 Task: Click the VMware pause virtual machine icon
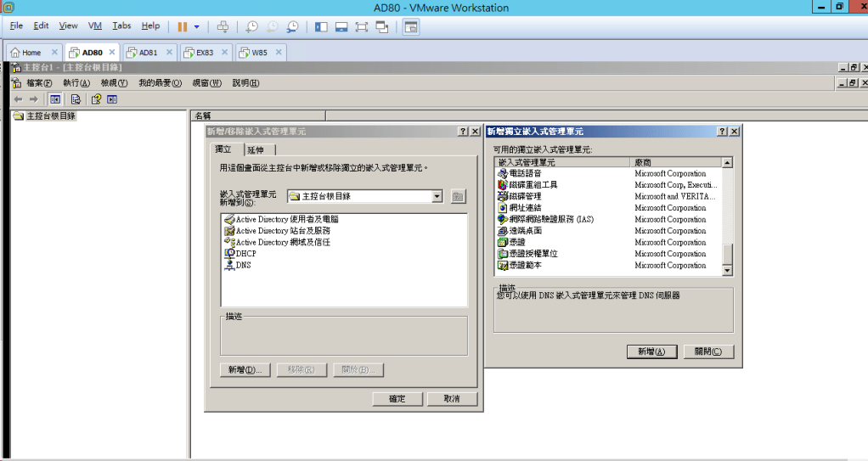182,26
